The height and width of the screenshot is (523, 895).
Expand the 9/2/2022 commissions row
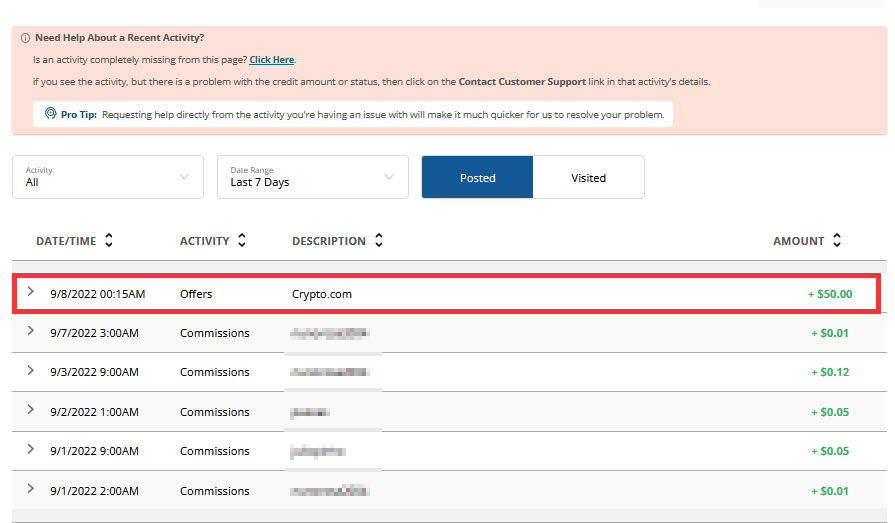[x=31, y=410]
